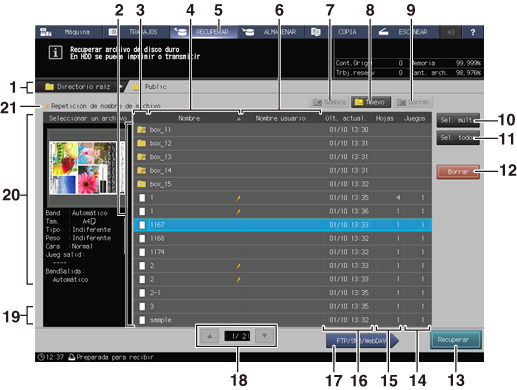
Task: Click the pencil mark on file 1 dated 13:35
Action: point(238,198)
